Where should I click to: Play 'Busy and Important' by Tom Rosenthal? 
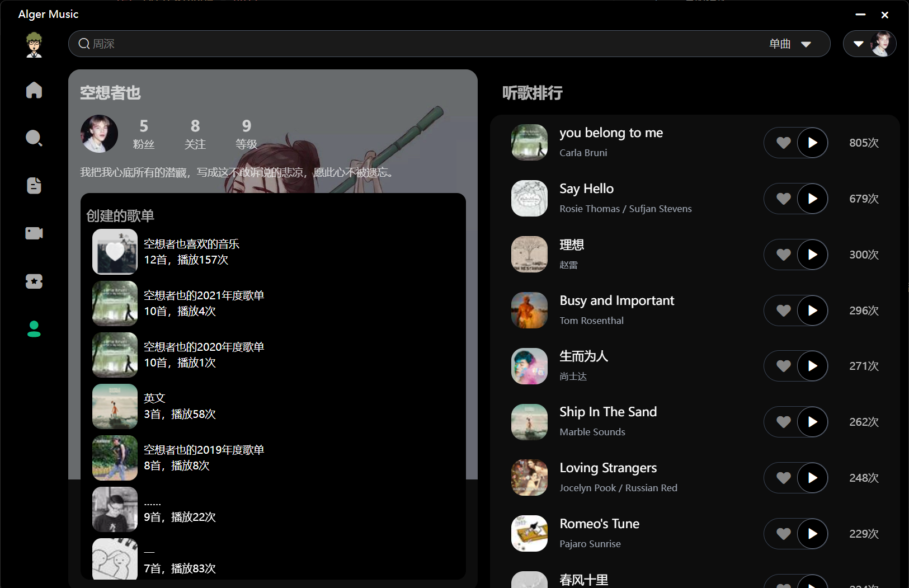pyautogui.click(x=813, y=310)
